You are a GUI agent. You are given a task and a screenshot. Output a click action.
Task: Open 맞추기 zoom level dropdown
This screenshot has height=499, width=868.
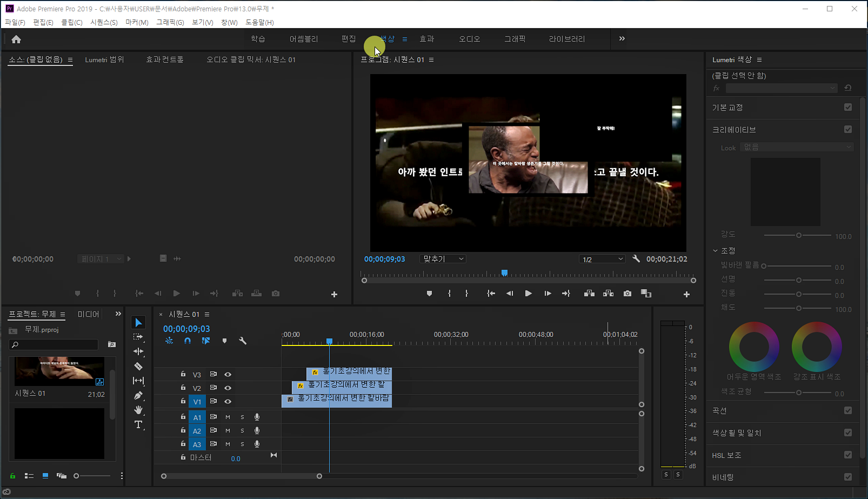point(443,259)
